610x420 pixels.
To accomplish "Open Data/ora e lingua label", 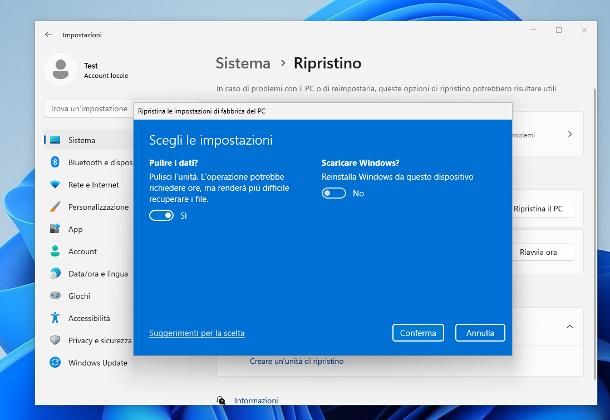I will point(98,274).
